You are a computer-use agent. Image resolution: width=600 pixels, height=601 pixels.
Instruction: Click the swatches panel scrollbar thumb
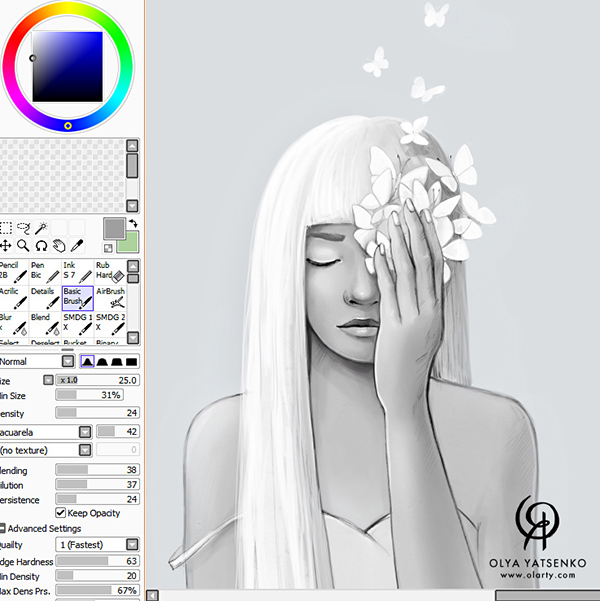tap(132, 166)
